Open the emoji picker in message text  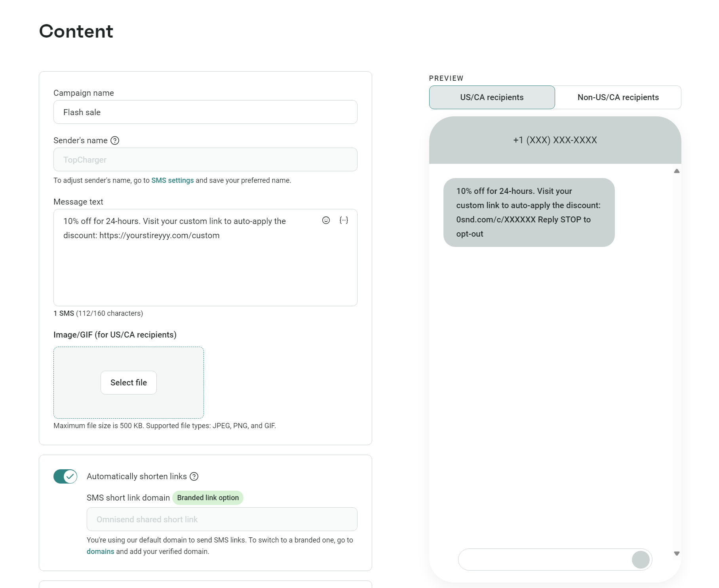pos(326,220)
